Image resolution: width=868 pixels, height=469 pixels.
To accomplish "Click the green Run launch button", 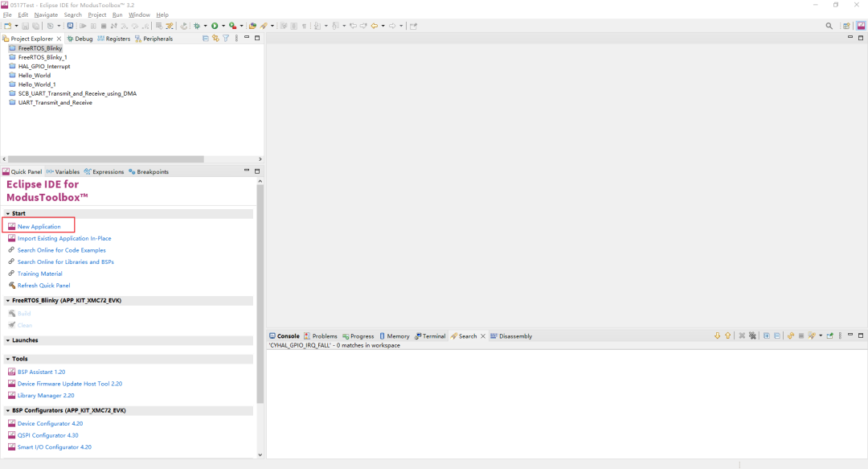I will (x=215, y=26).
